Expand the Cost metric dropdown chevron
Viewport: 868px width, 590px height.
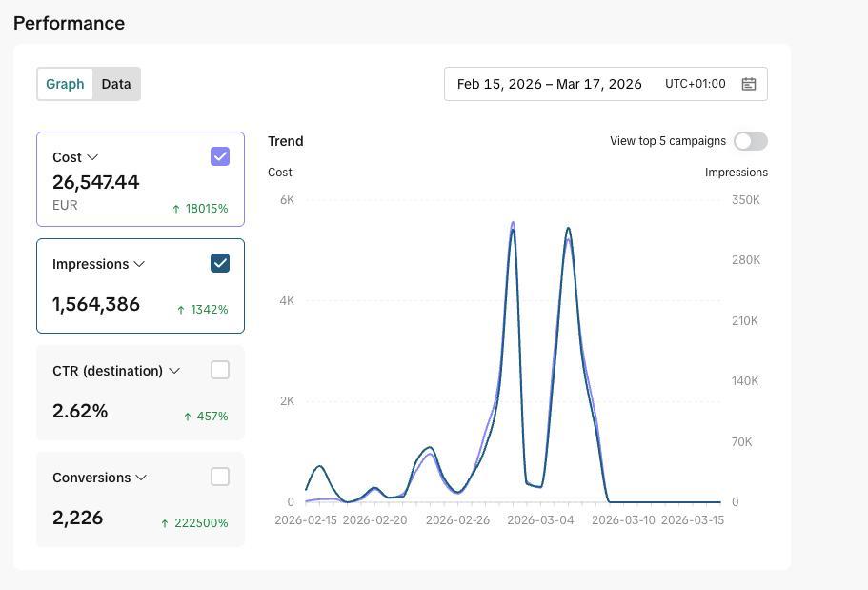coord(92,157)
